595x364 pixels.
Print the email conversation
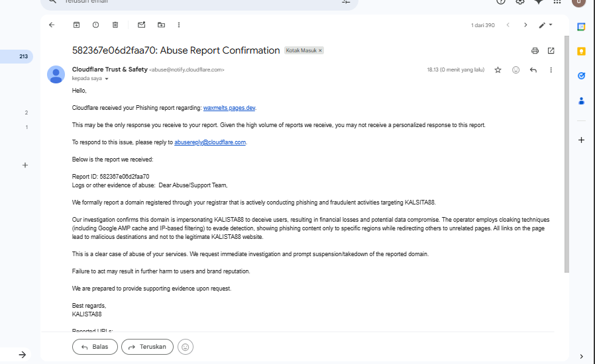point(535,50)
